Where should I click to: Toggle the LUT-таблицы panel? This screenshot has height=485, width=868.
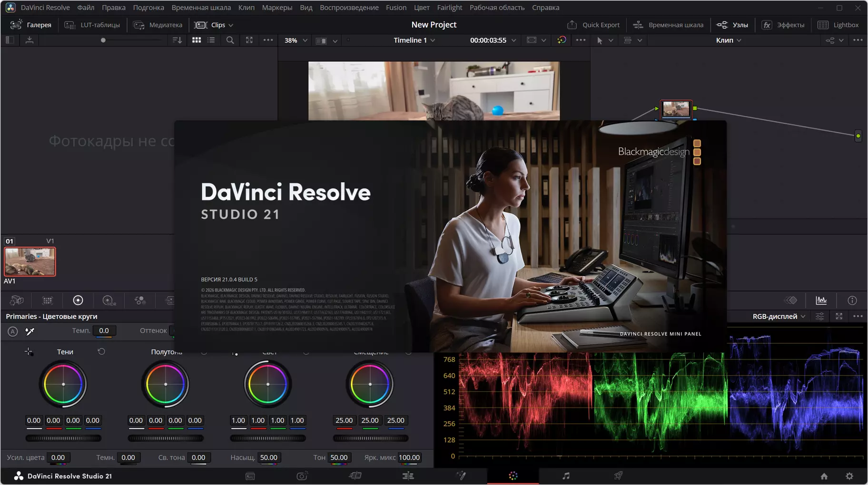pos(92,25)
